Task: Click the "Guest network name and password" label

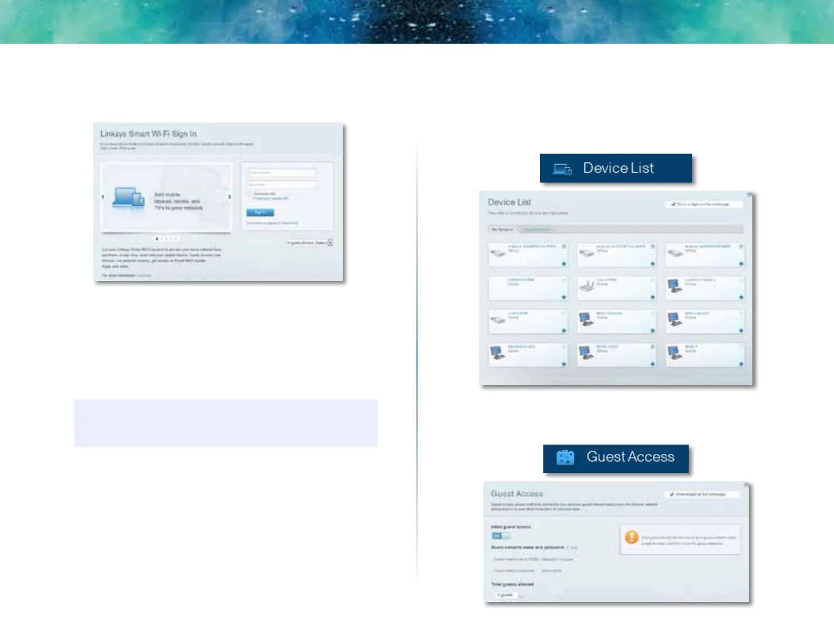Action: click(528, 548)
